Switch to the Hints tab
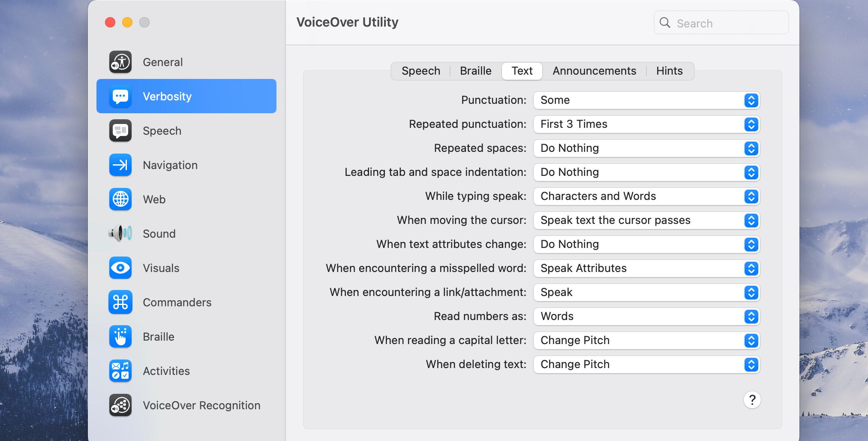 669,71
